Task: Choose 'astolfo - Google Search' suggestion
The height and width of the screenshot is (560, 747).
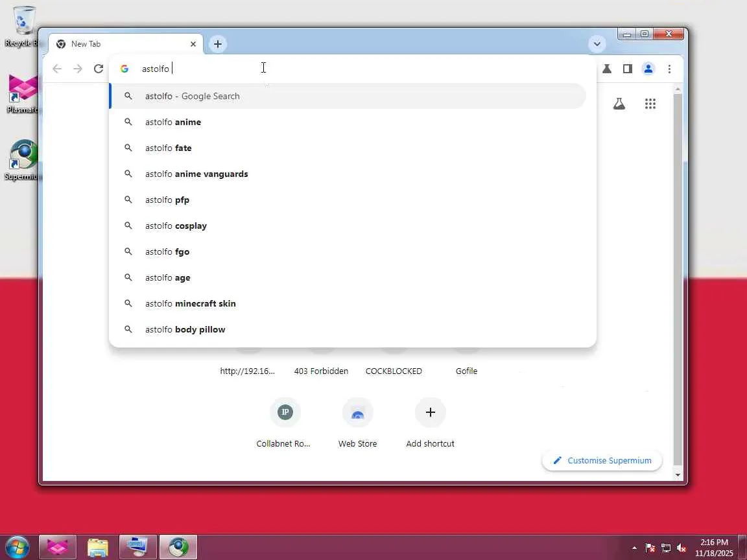Action: [x=348, y=96]
